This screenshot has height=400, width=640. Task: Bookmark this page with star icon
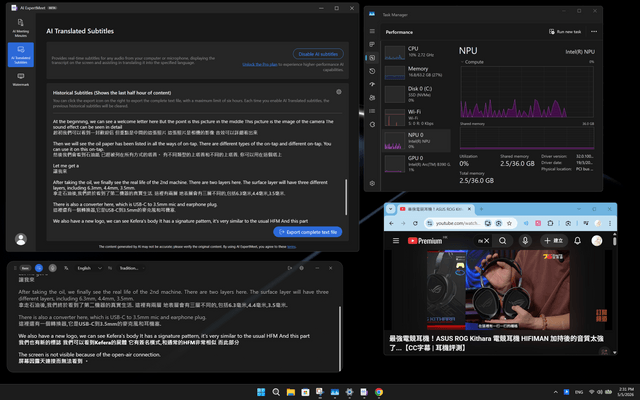pyautogui.click(x=509, y=223)
